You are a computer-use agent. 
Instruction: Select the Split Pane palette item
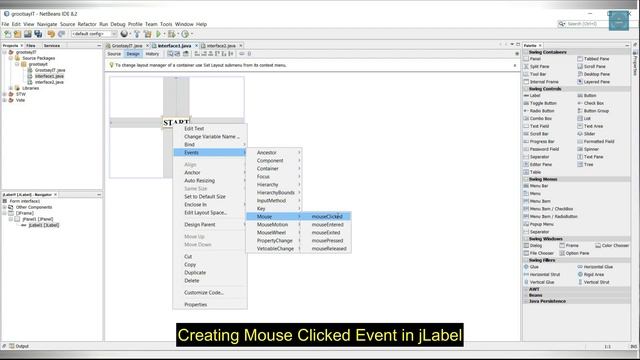coord(537,67)
